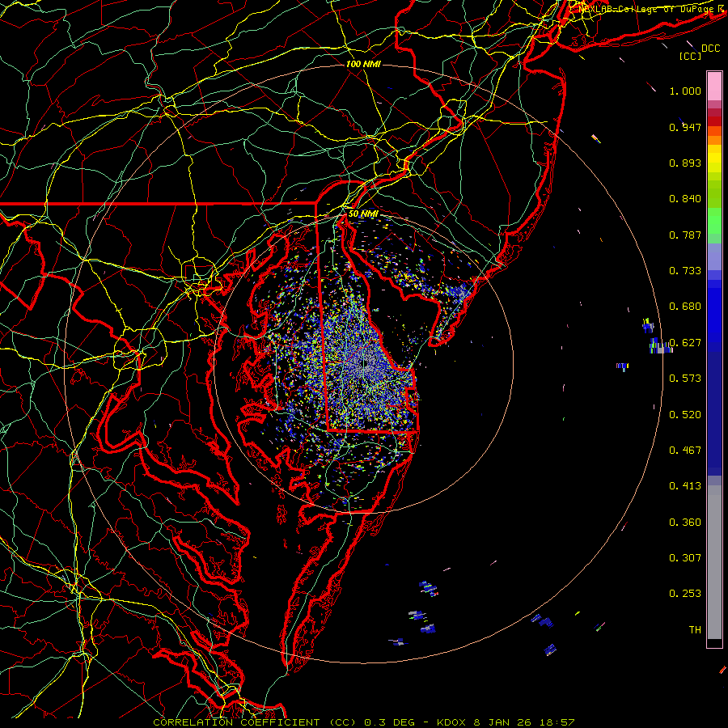Click the "18:57" timestamp

coord(557,722)
